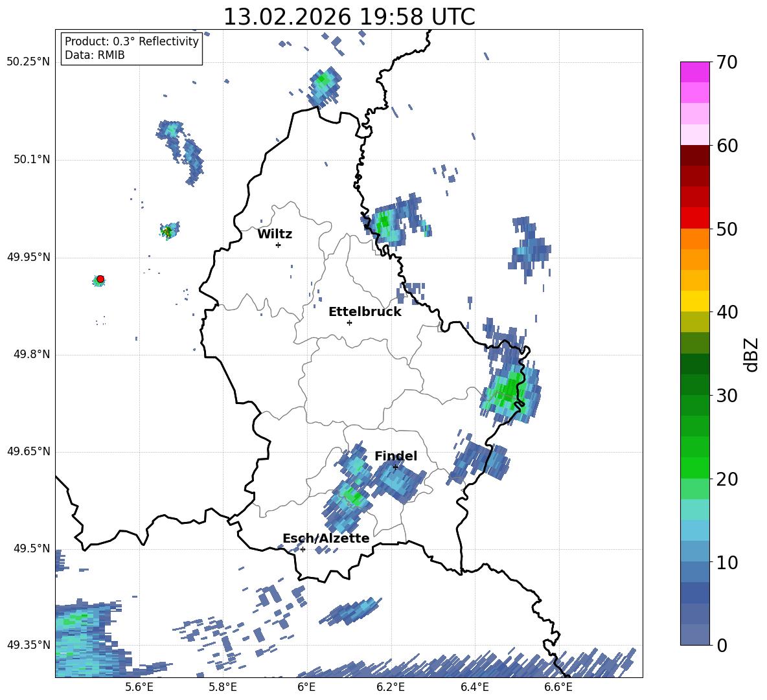Click the 49.35°N latitude label
The image size is (767, 700).
coord(28,645)
